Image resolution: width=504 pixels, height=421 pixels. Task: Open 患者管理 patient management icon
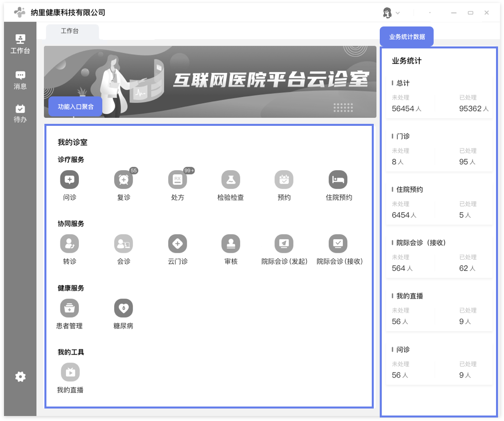pyautogui.click(x=69, y=308)
